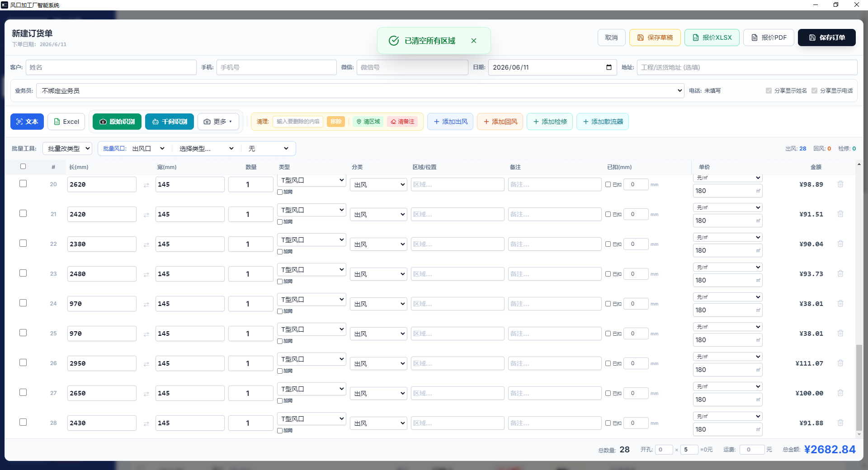Screen dimensions: 868x470
Task: Delete row 20 with the trash icon
Action: click(x=840, y=184)
